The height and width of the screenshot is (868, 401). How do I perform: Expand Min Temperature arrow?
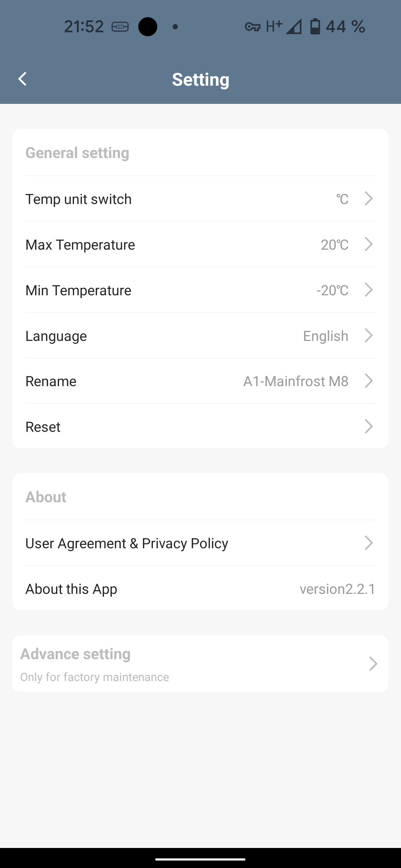[x=368, y=290]
